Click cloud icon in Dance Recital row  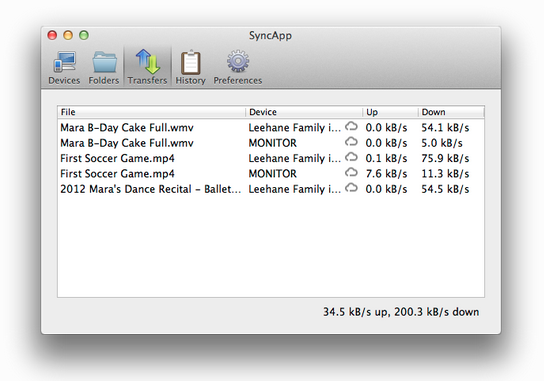click(351, 187)
